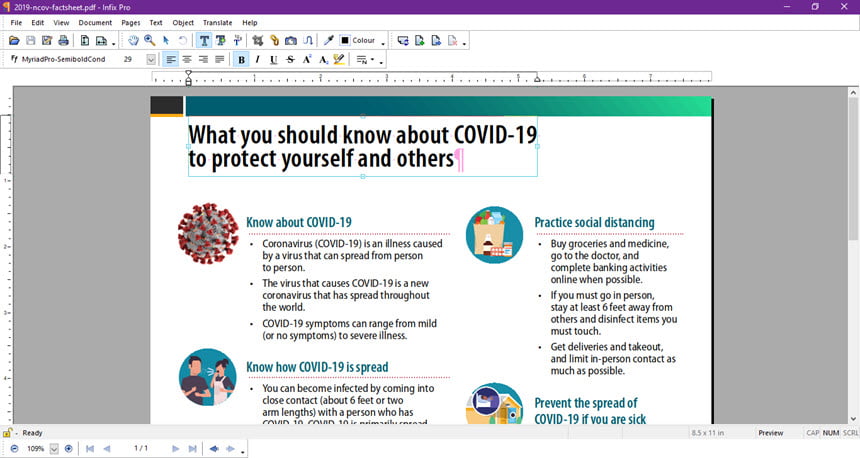Click the Highlight text marker icon
The height and width of the screenshot is (458, 860).
339,59
